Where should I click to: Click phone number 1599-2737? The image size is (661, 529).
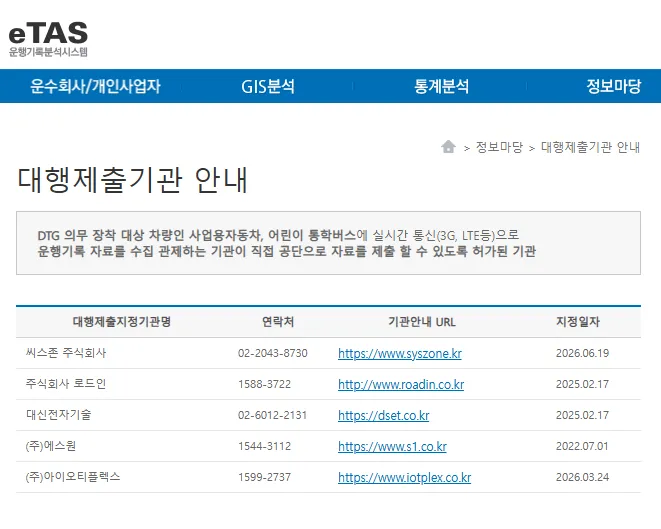(264, 477)
